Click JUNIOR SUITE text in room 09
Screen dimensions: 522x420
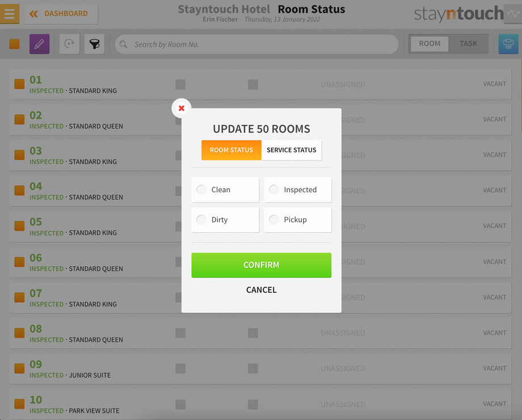pos(90,375)
